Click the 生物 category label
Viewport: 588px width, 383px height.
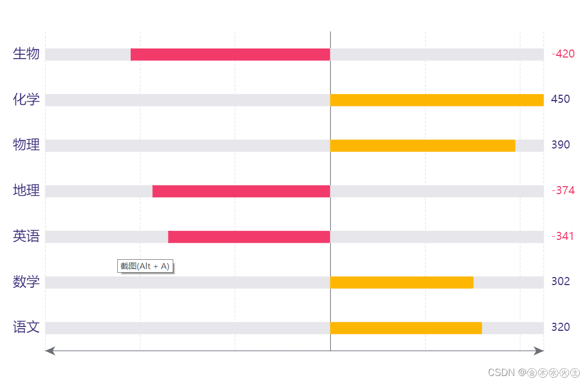coord(26,54)
